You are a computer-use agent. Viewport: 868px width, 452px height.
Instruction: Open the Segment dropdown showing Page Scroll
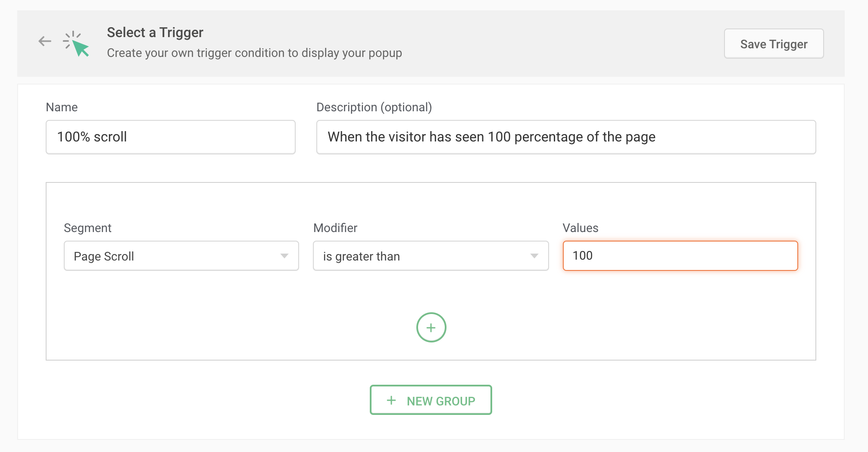click(x=172, y=256)
